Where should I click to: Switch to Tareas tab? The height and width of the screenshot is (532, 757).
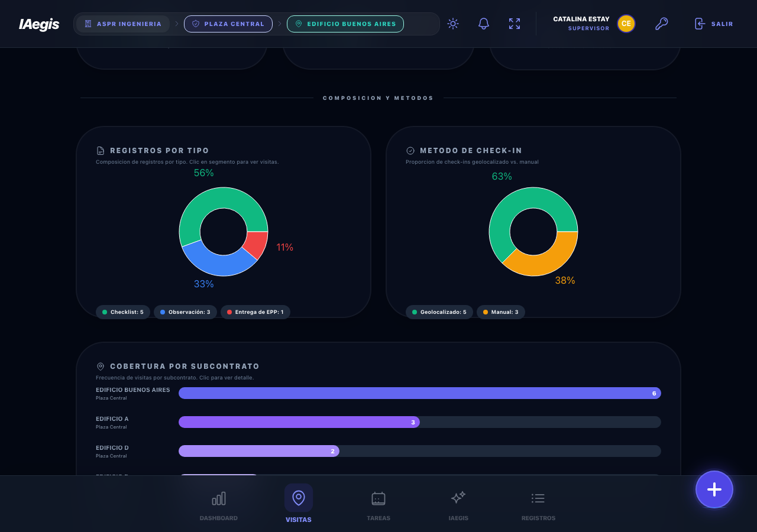(378, 506)
